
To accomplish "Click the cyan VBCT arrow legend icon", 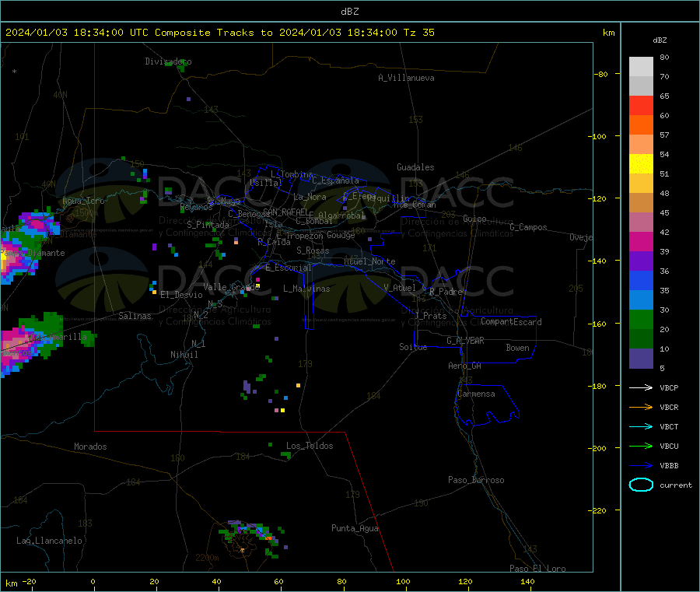I will point(641,426).
